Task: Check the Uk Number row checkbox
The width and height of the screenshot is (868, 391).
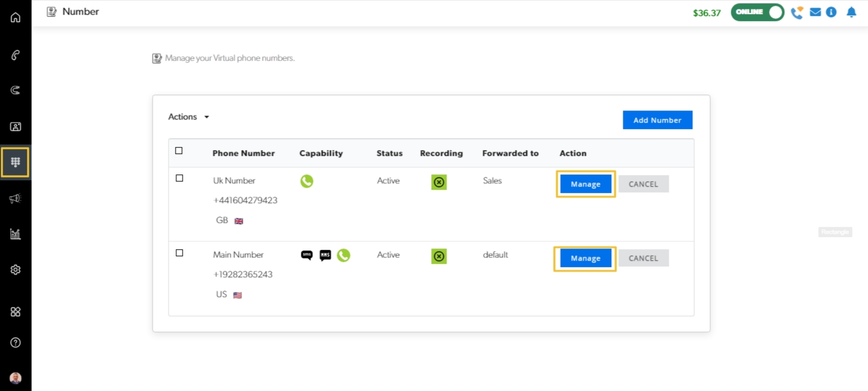Action: coord(179,178)
